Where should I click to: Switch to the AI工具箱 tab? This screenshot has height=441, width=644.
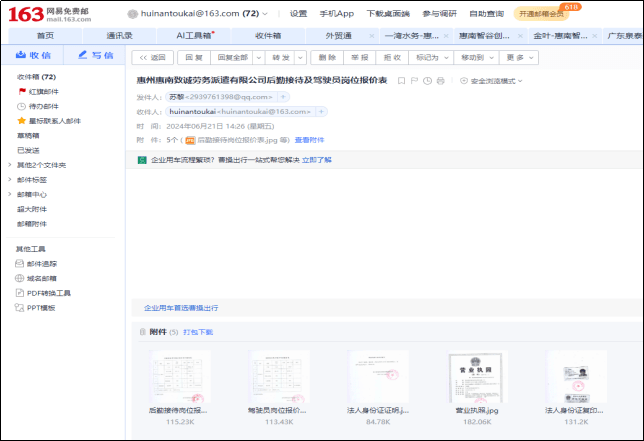pyautogui.click(x=195, y=35)
